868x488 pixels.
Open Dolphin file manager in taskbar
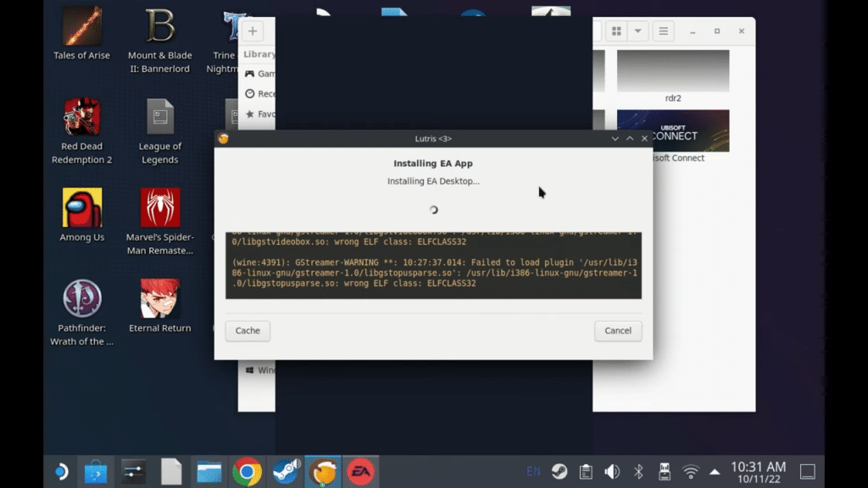click(209, 472)
